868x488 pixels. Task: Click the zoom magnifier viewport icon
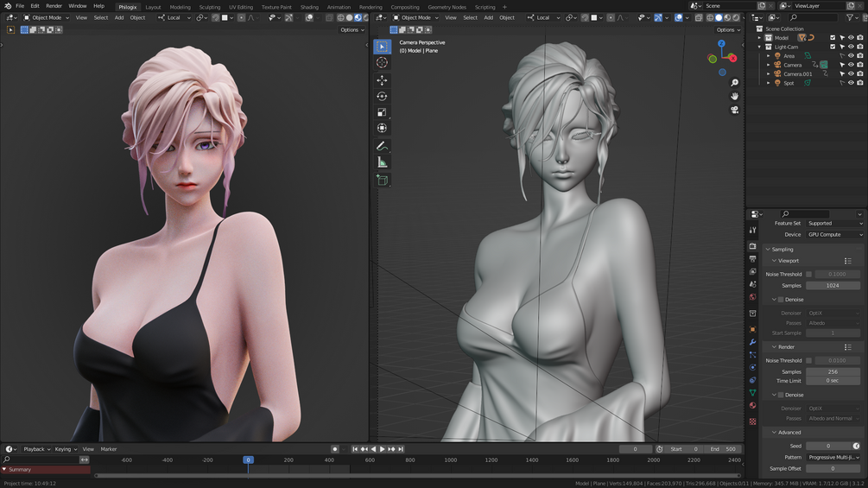point(735,82)
